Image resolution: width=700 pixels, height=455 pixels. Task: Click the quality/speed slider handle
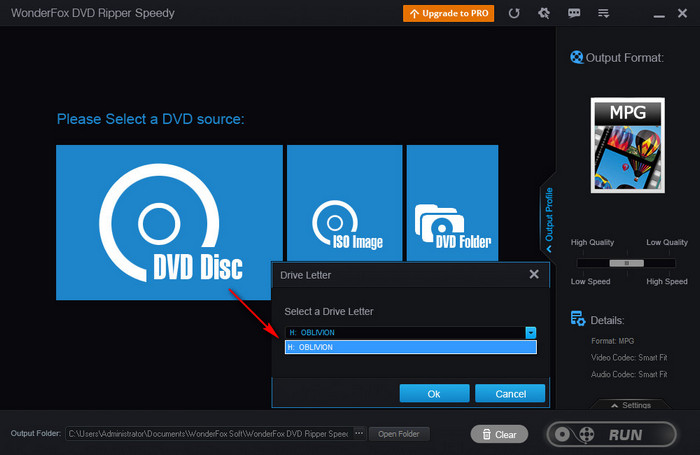tap(626, 263)
